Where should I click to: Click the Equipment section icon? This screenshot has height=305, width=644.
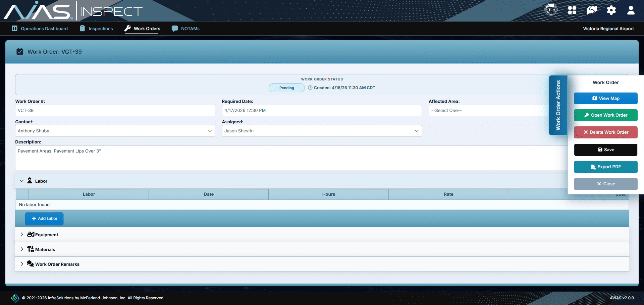31,234
